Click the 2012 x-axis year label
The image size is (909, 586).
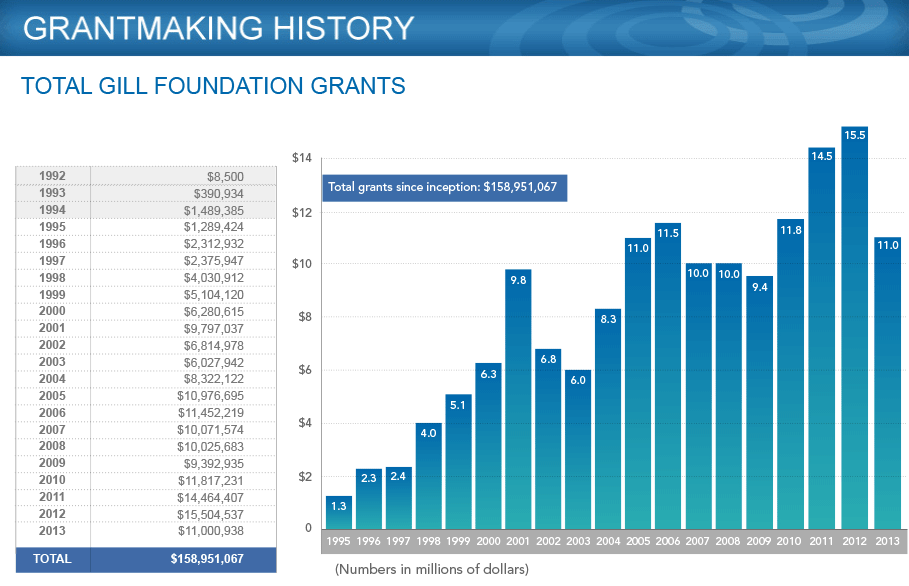854,541
